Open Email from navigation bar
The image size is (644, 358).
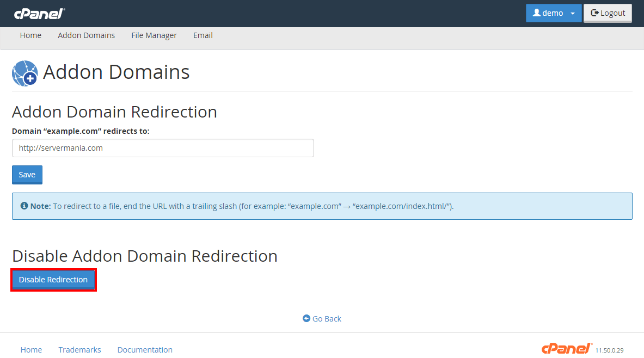(x=203, y=35)
